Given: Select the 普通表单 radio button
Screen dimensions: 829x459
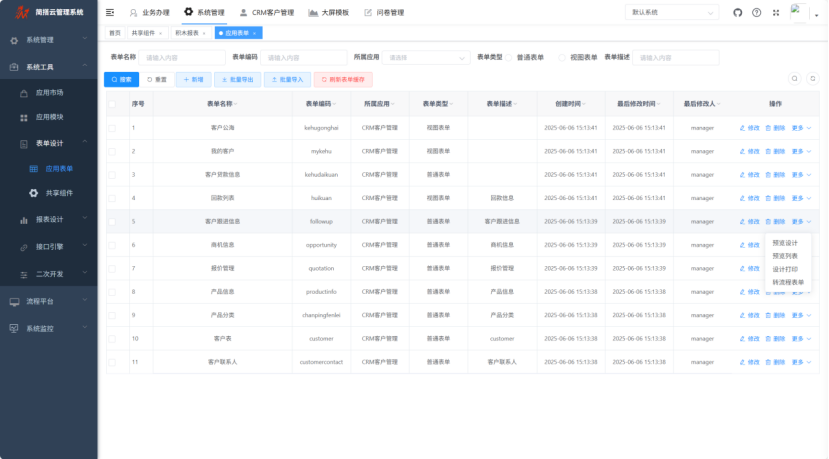Looking at the screenshot, I should 509,58.
